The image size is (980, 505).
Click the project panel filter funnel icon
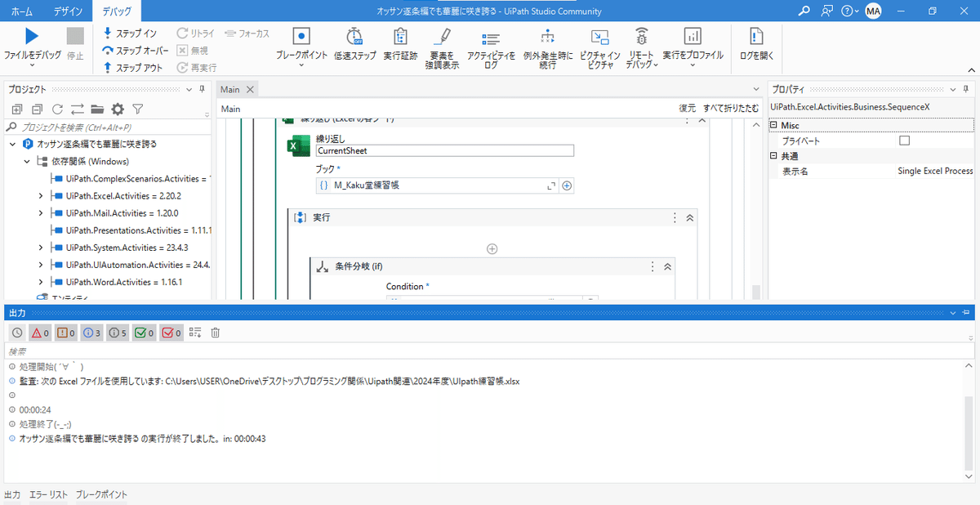(138, 109)
